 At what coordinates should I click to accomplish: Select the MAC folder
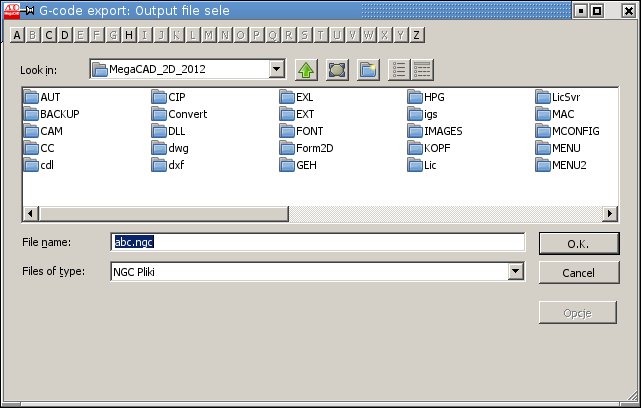pos(555,114)
